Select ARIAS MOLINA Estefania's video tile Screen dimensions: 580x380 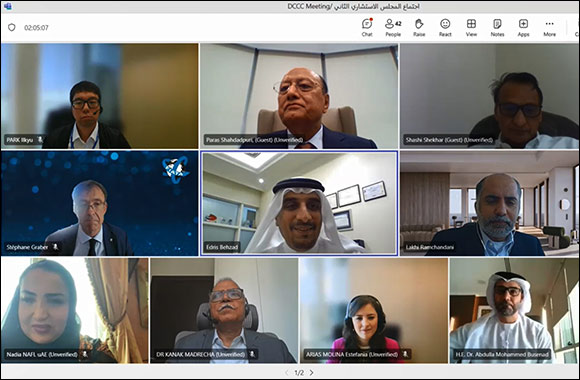pyautogui.click(x=374, y=310)
